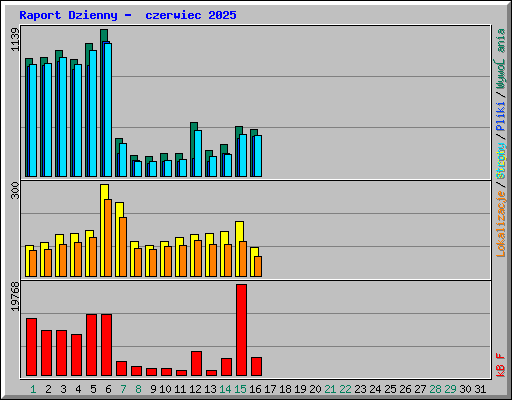
Task: Click day label 16 on the x-axis
Action: 255,389
